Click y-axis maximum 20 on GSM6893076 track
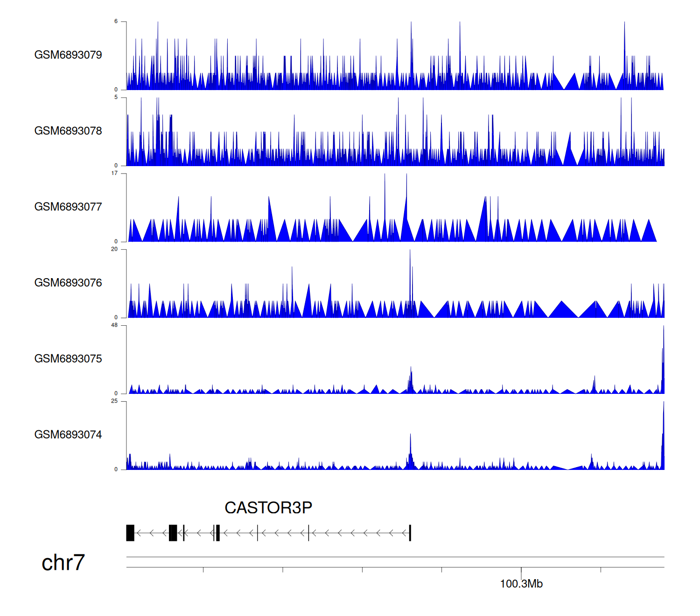Image resolution: width=700 pixels, height=616 pixels. [x=114, y=249]
